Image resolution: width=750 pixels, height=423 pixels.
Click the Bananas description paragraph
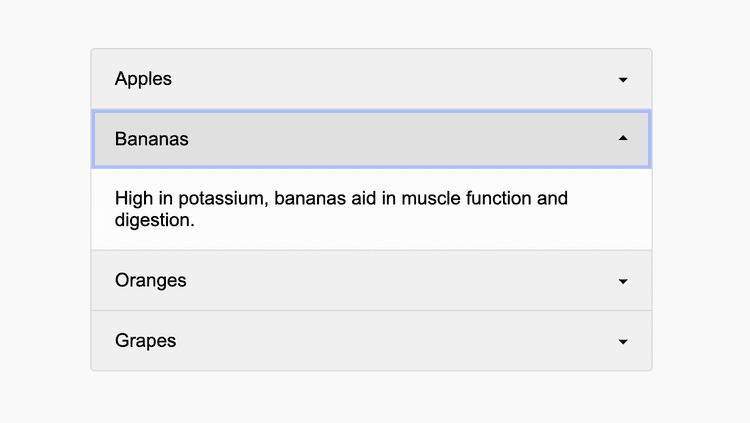coord(341,209)
